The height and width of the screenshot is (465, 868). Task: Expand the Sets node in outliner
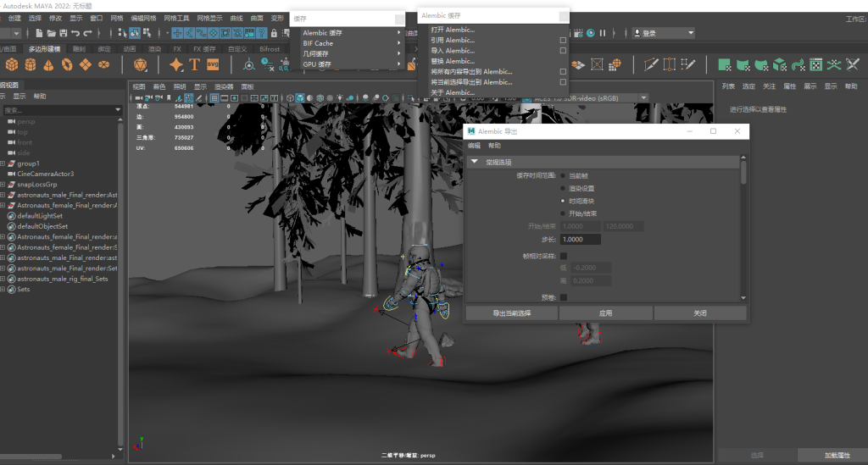(x=3, y=289)
